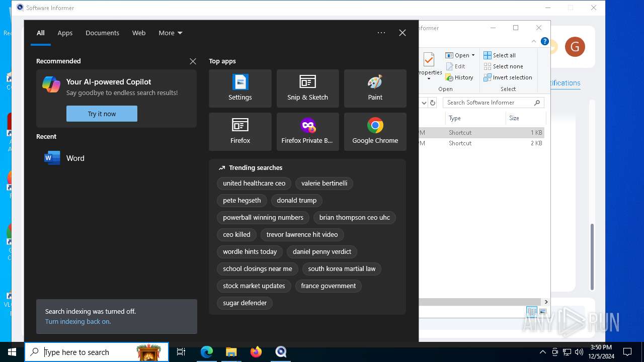Search trending 'powerball winning numbers'

(263, 218)
